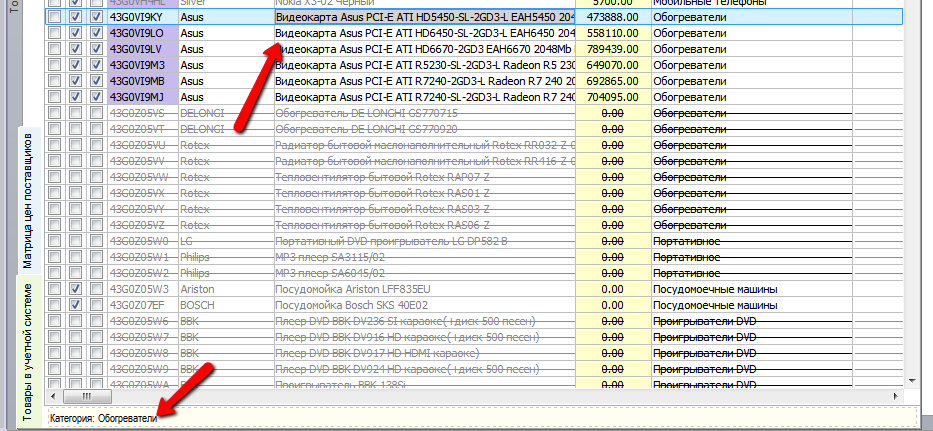Viewport: 933px width, 431px height.
Task: Select the Категория: Обогреватели status text
Action: coord(104,418)
